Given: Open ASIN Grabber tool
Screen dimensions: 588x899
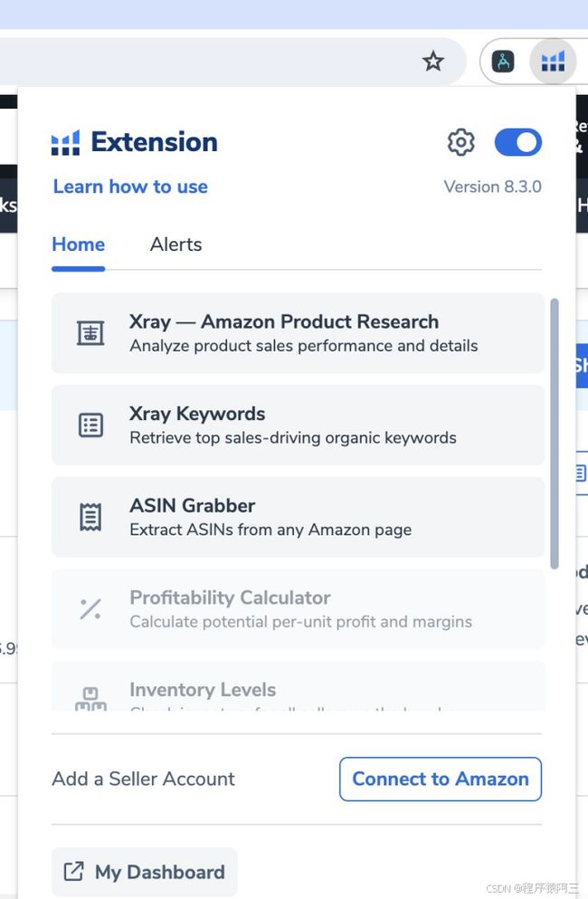Looking at the screenshot, I should coord(298,517).
